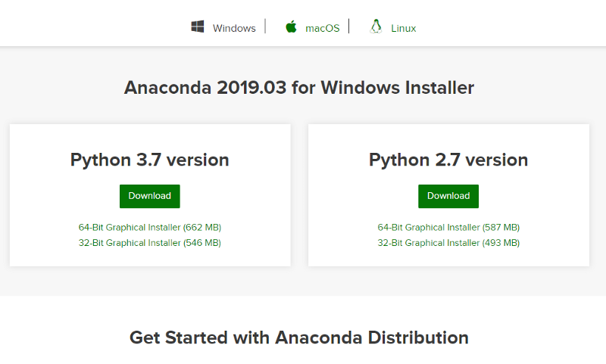Click the divider between macOS and Linux
The height and width of the screenshot is (364, 606).
[x=349, y=26]
